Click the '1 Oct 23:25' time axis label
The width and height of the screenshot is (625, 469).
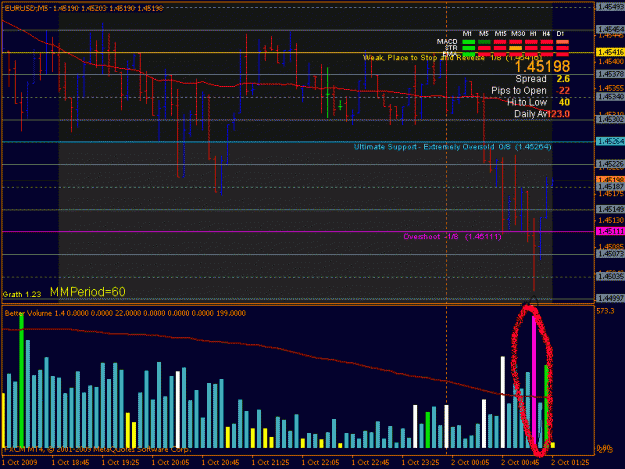coord(421,463)
